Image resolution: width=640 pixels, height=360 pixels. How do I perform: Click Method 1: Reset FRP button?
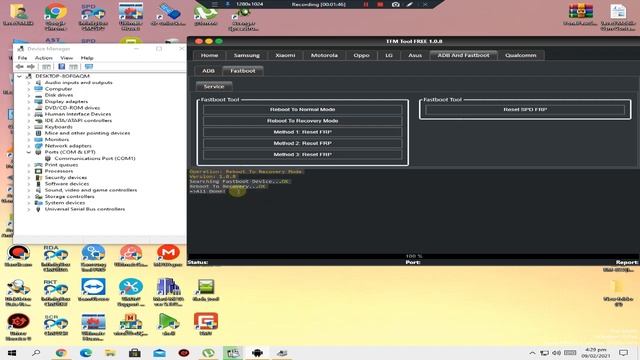click(x=302, y=132)
